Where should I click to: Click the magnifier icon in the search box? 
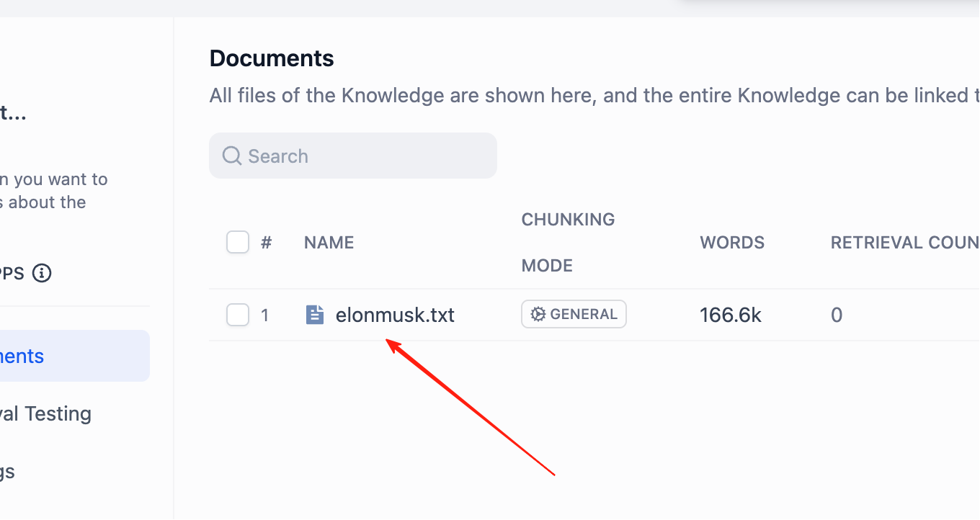tap(231, 156)
